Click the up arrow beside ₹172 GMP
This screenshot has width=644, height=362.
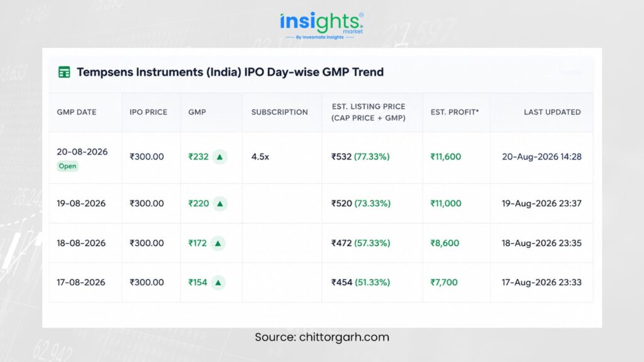tap(218, 243)
